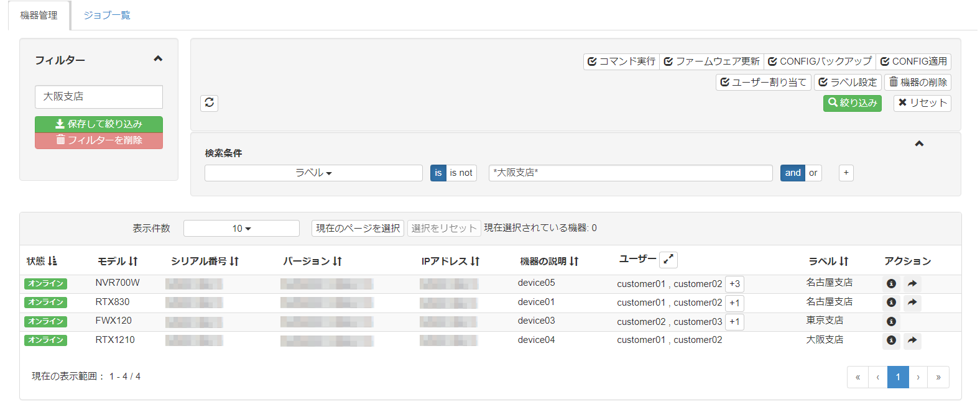Select the 'is not' condition toggle
980x415 pixels.
[x=461, y=173]
